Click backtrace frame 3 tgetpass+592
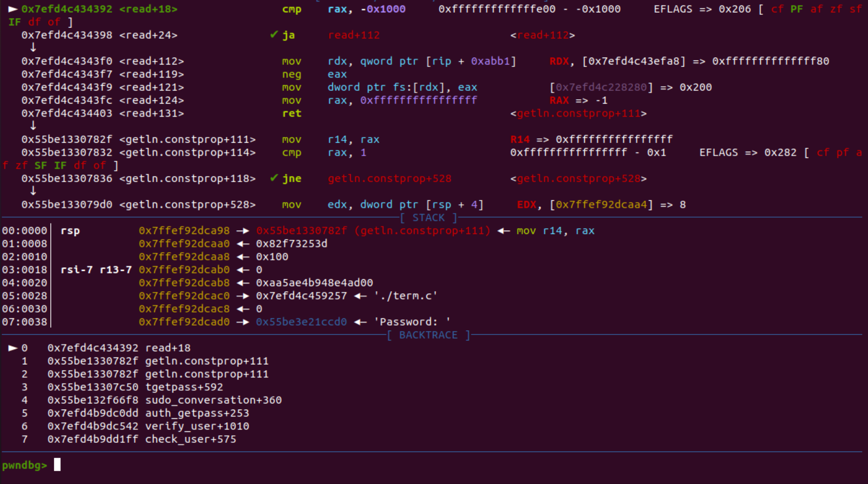 [122, 387]
